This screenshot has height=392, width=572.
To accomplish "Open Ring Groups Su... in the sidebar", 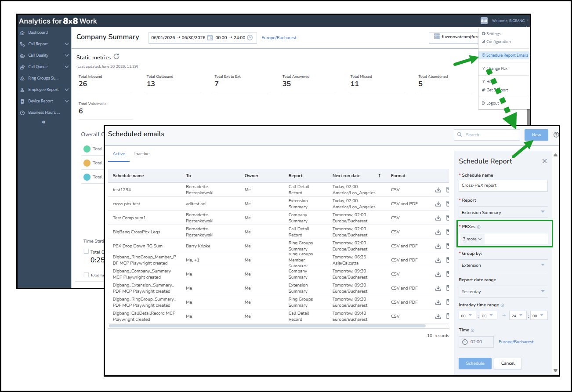I will [44, 78].
